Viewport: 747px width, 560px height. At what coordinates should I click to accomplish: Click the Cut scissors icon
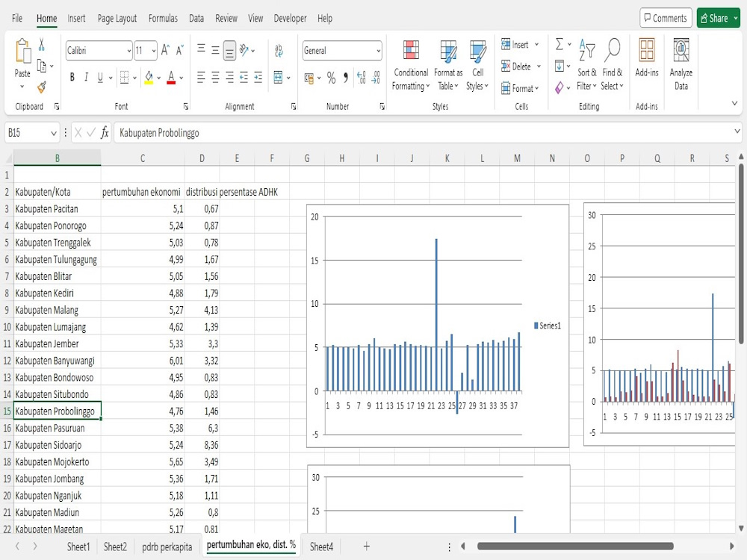41,44
